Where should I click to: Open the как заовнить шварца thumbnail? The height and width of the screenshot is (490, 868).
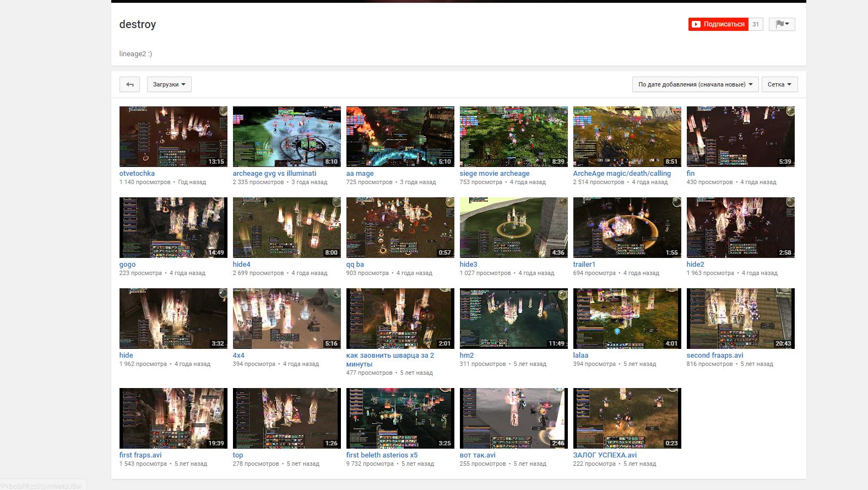click(400, 319)
